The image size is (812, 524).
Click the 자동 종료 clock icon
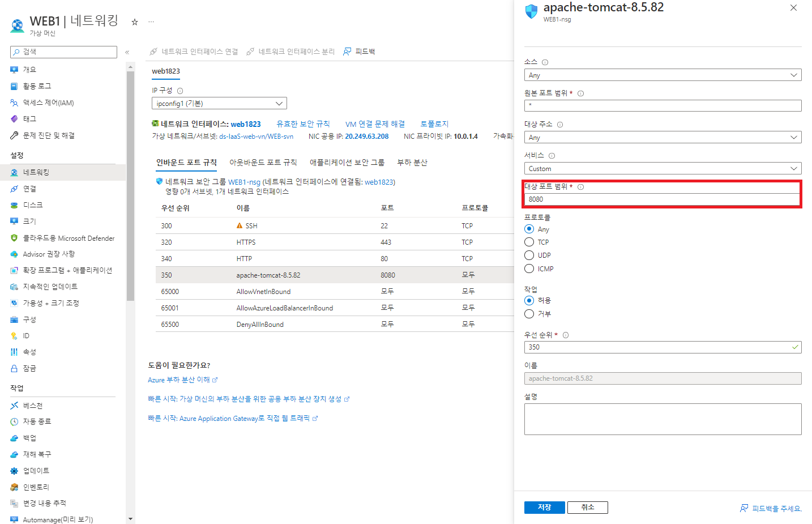(14, 421)
